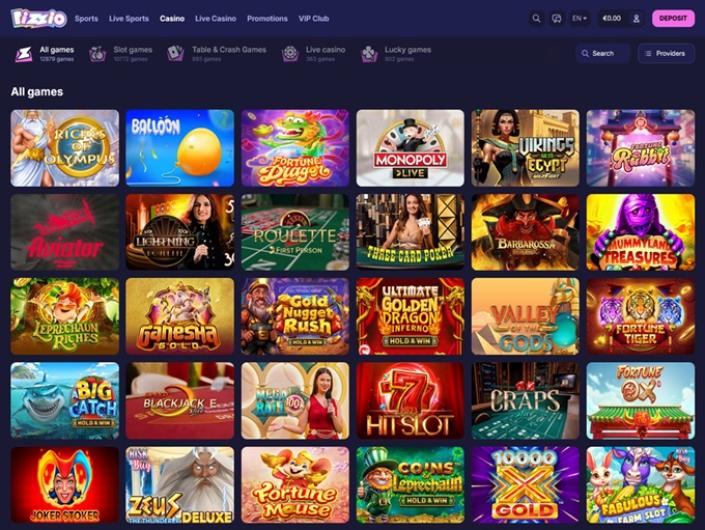
Task: Open the live chat support icon
Action: coord(557,18)
